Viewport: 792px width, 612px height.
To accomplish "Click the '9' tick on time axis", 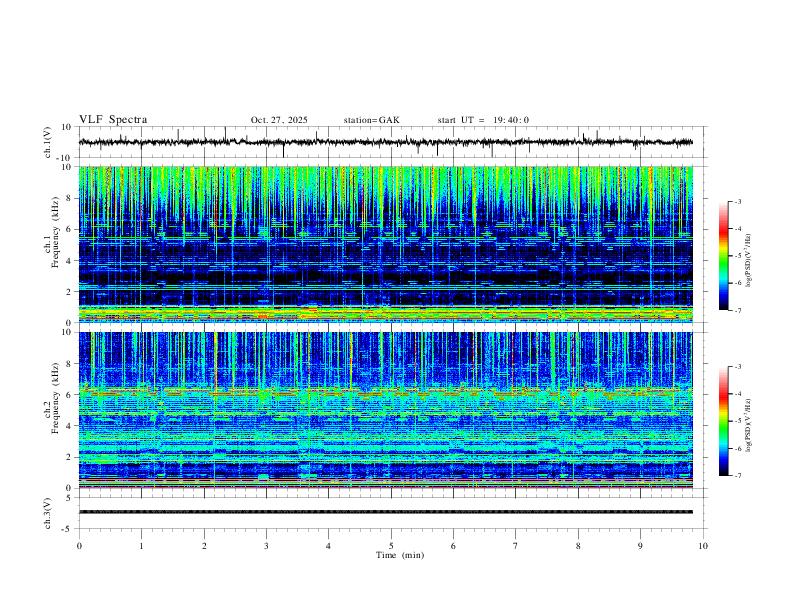I will [640, 546].
